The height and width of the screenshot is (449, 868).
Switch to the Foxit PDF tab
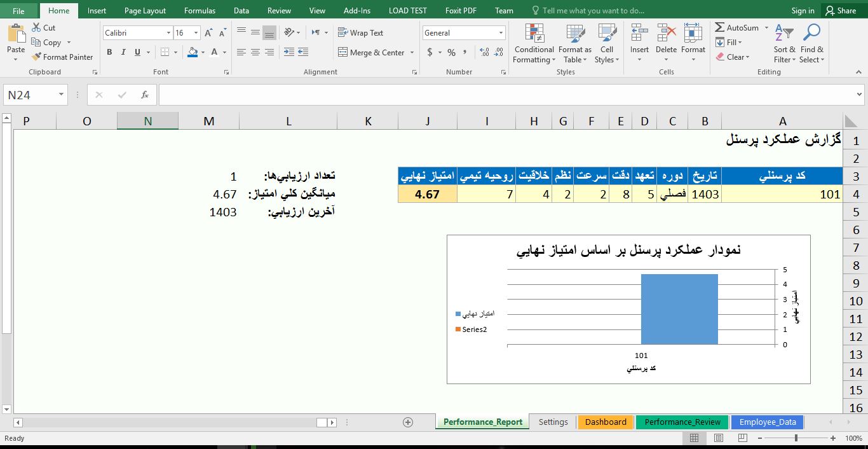coord(461,10)
